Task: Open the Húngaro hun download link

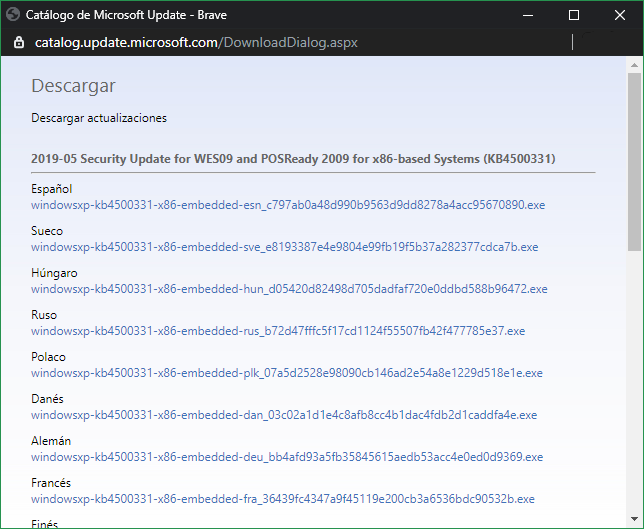Action: [x=289, y=289]
